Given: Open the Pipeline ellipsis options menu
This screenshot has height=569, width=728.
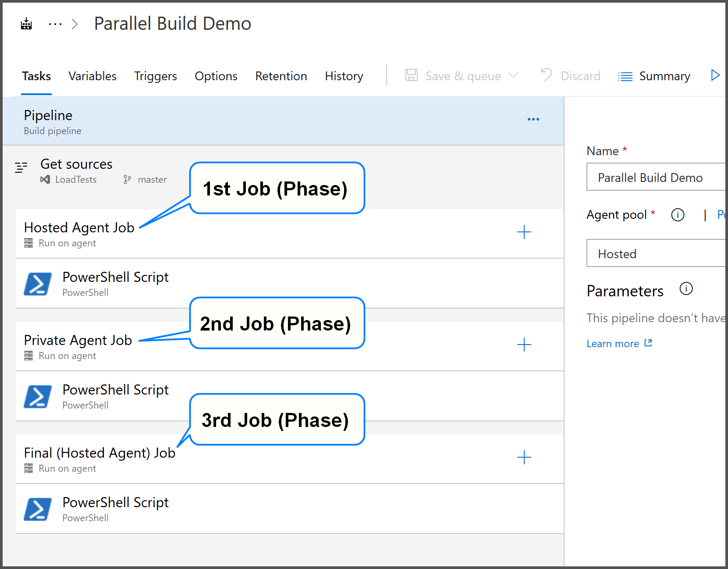Looking at the screenshot, I should 533,119.
